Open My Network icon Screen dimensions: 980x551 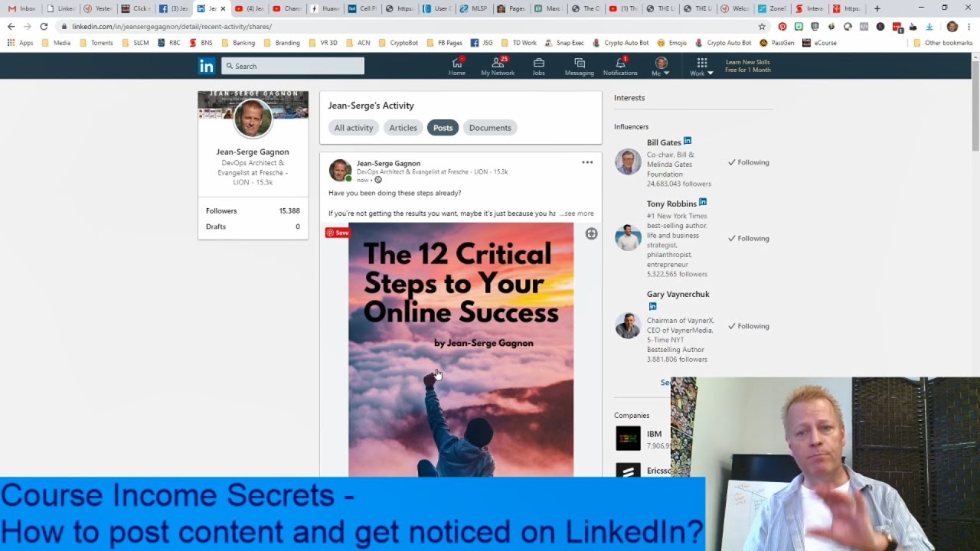(x=498, y=66)
